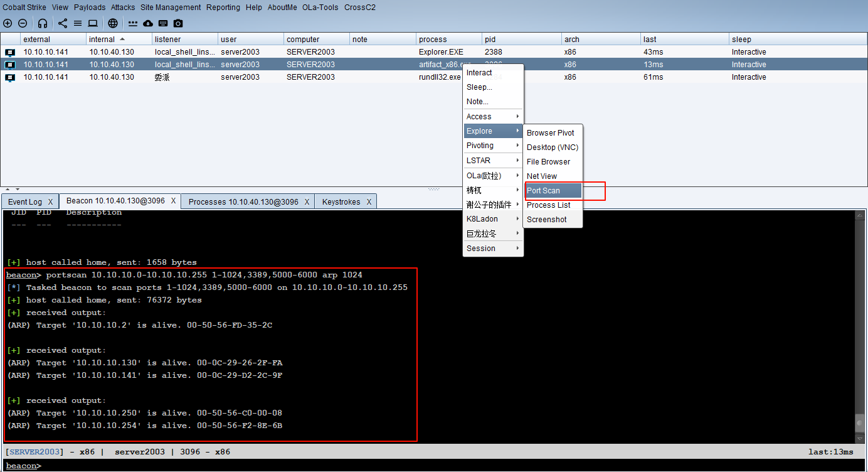Image resolution: width=868 pixels, height=472 pixels.
Task: Open the Site Management menu
Action: [171, 8]
